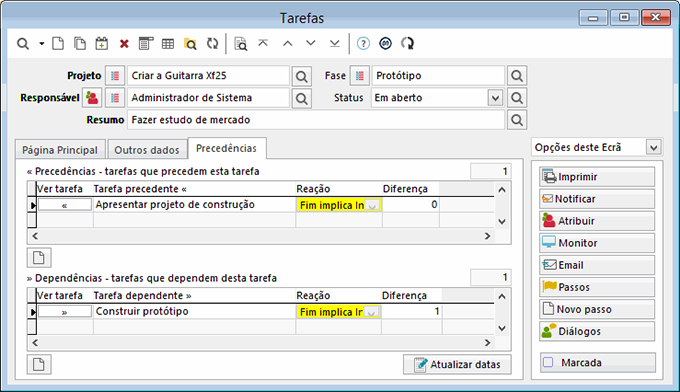Go to previous record up arrow

click(288, 43)
